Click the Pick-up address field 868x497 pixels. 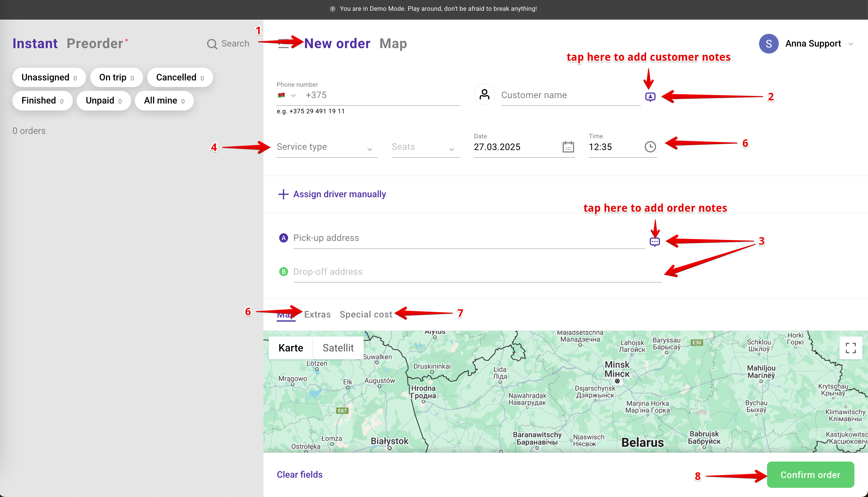pyautogui.click(x=468, y=238)
